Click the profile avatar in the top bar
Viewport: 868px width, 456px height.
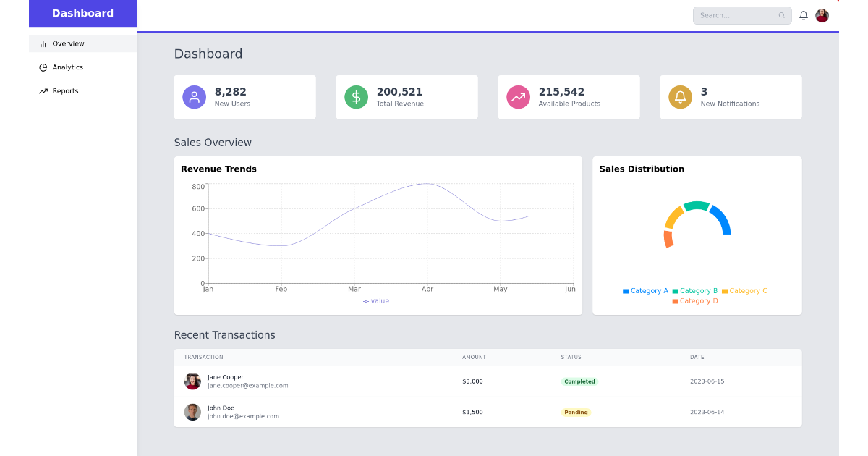(822, 14)
